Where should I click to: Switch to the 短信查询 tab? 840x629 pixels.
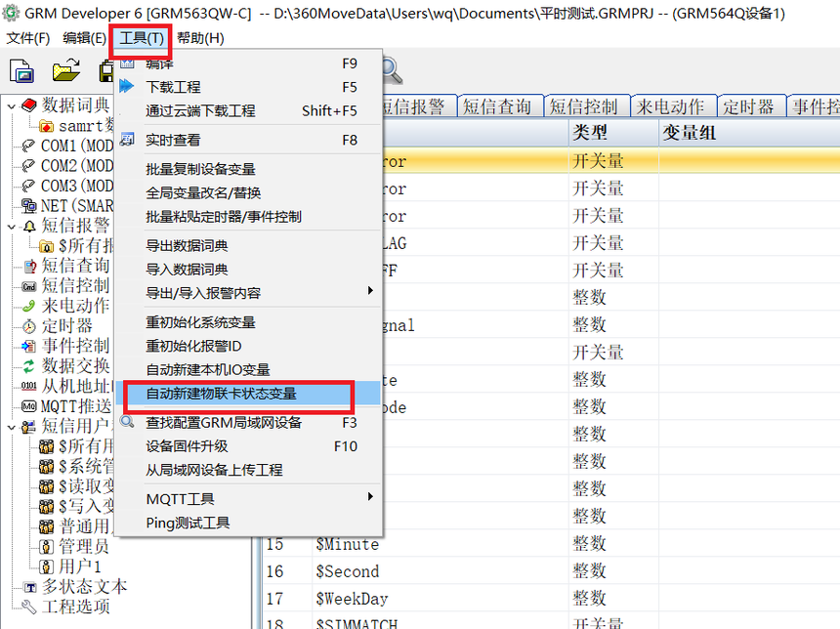(x=499, y=106)
